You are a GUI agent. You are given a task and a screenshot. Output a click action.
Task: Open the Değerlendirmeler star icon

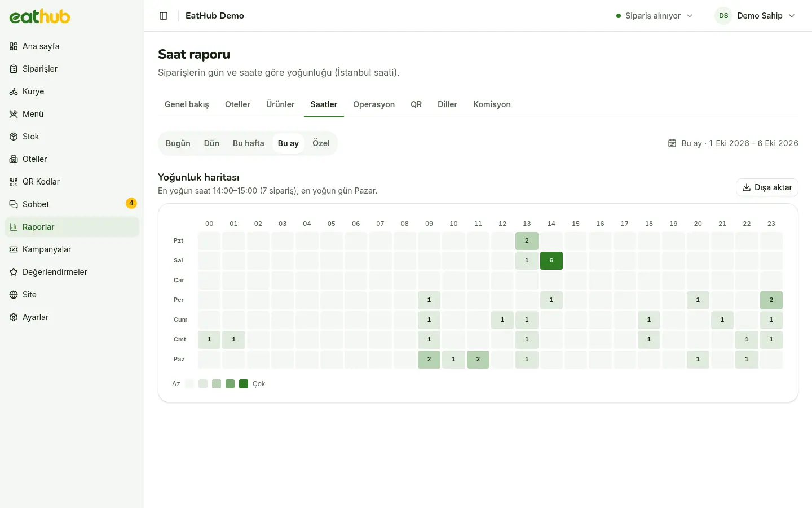[x=14, y=272]
